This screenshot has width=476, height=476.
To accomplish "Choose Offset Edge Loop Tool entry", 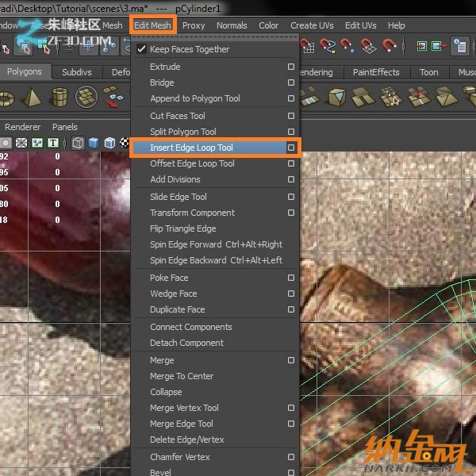I will pos(192,163).
